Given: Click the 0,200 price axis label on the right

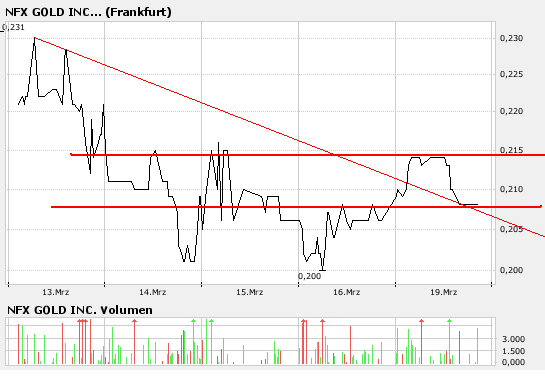Looking at the screenshot, I should [x=511, y=270].
